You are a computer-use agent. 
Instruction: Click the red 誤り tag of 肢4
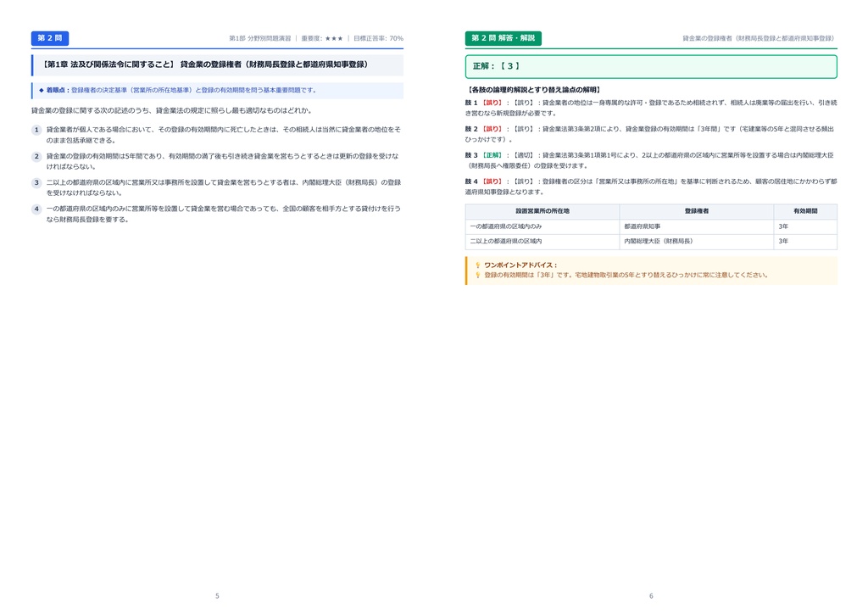(492, 181)
